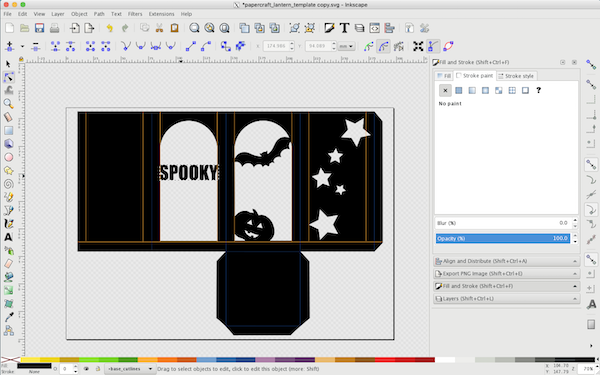Choose the Rectangle tool
The image size is (600, 375).
point(8,130)
